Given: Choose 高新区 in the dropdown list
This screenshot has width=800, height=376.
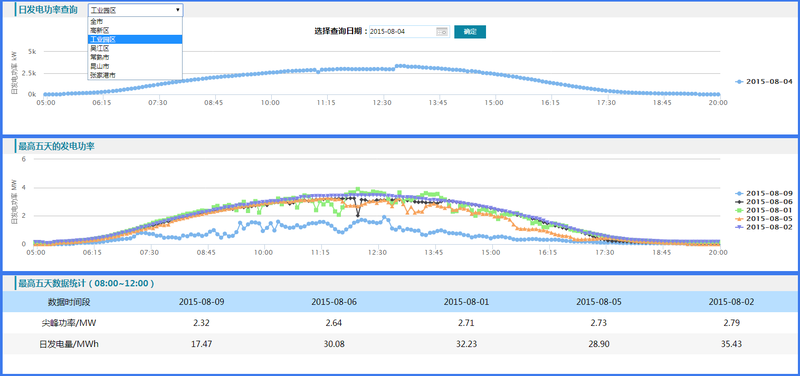Looking at the screenshot, I should (x=135, y=31).
